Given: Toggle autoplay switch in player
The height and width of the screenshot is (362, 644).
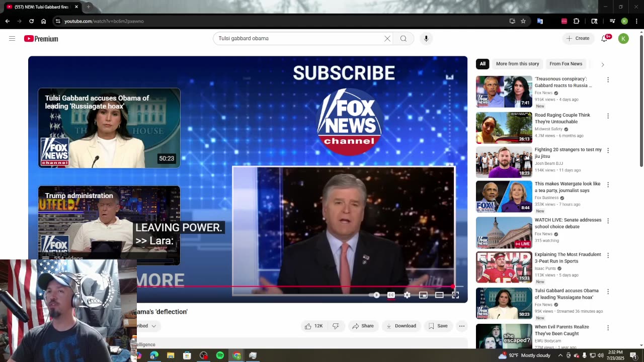Looking at the screenshot, I should (374, 295).
